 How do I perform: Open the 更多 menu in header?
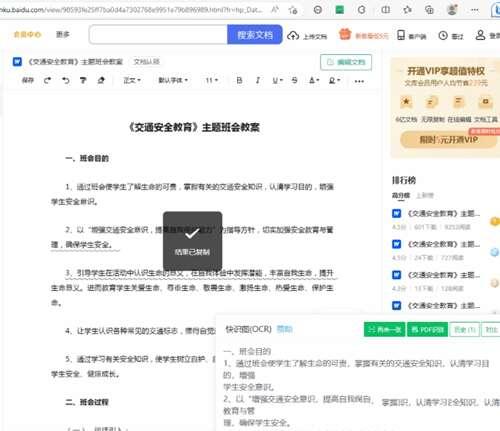pos(63,34)
